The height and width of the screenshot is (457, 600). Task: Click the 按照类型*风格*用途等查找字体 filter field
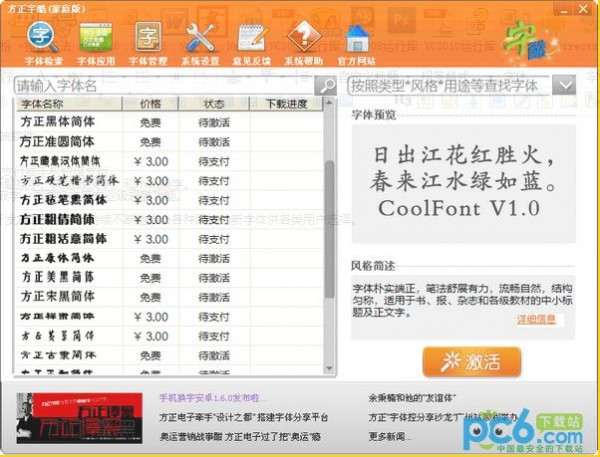click(x=449, y=85)
